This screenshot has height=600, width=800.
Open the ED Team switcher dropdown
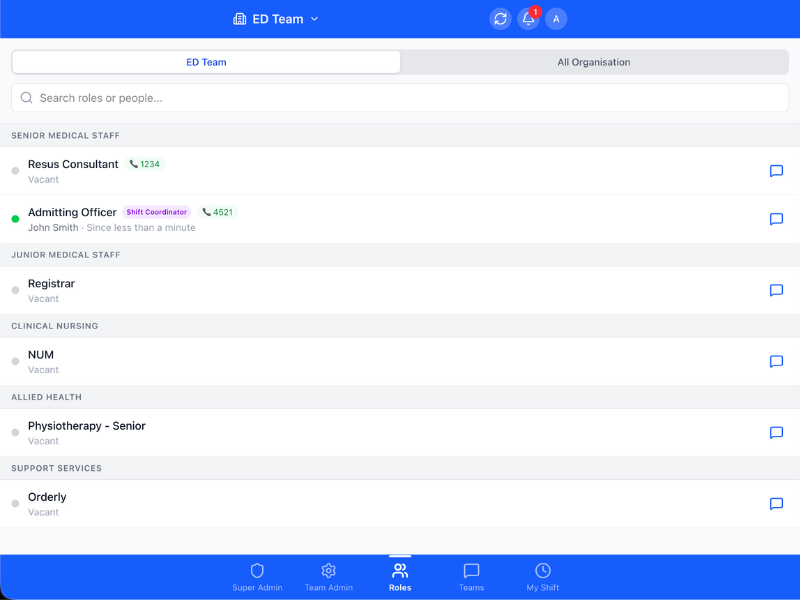click(276, 18)
